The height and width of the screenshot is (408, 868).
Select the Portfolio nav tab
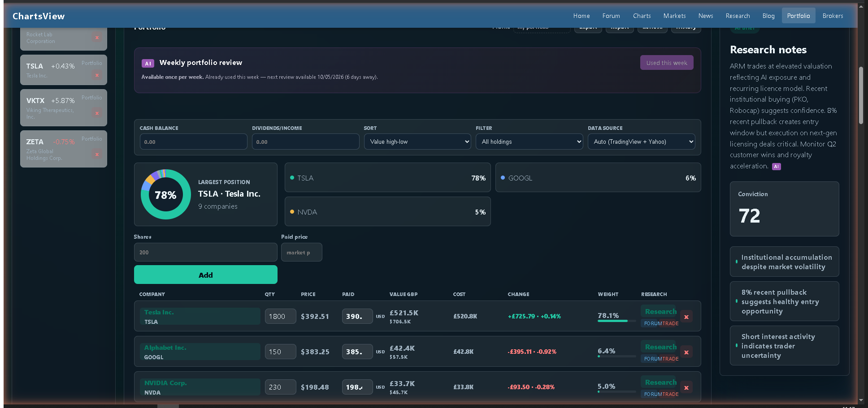coord(799,16)
